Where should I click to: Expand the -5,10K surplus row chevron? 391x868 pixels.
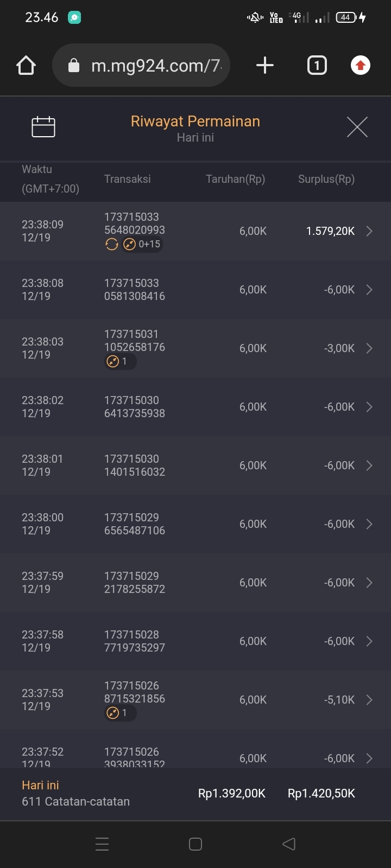coord(369,700)
